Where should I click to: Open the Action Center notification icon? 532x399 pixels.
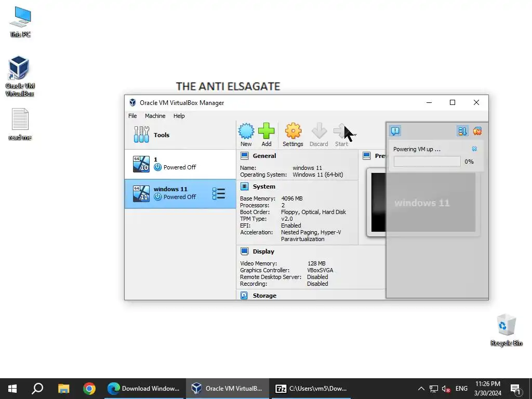pyautogui.click(x=516, y=389)
